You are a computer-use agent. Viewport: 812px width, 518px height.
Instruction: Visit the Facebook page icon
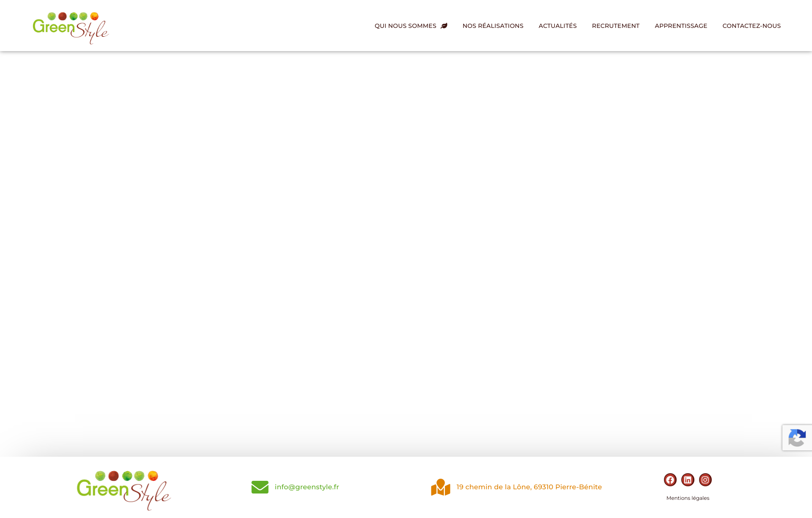tap(670, 480)
